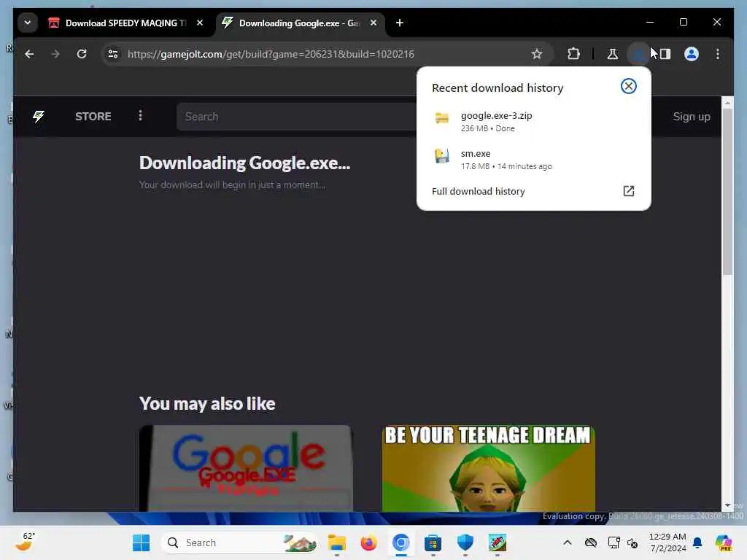This screenshot has width=747, height=560.
Task: Open the Chrome profile avatar
Action: coord(692,54)
